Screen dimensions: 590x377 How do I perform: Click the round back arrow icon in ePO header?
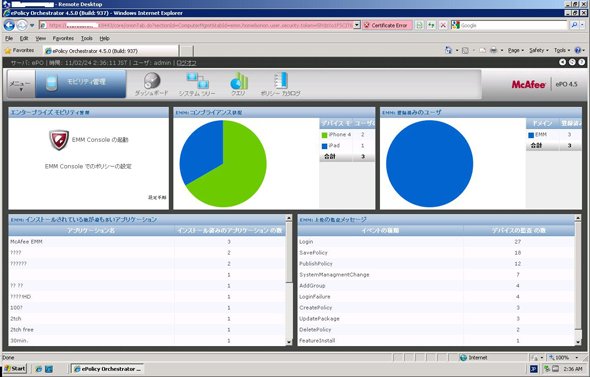coord(562,62)
